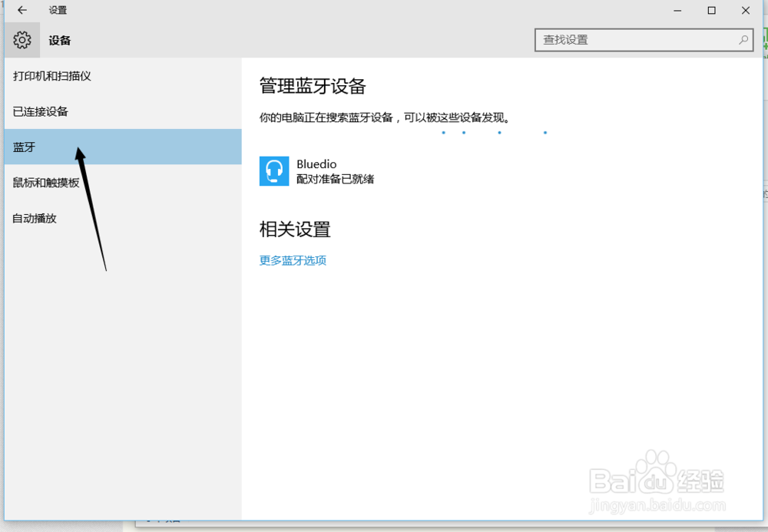Click the settings gear icon
Image resolution: width=768 pixels, height=532 pixels.
click(x=22, y=39)
